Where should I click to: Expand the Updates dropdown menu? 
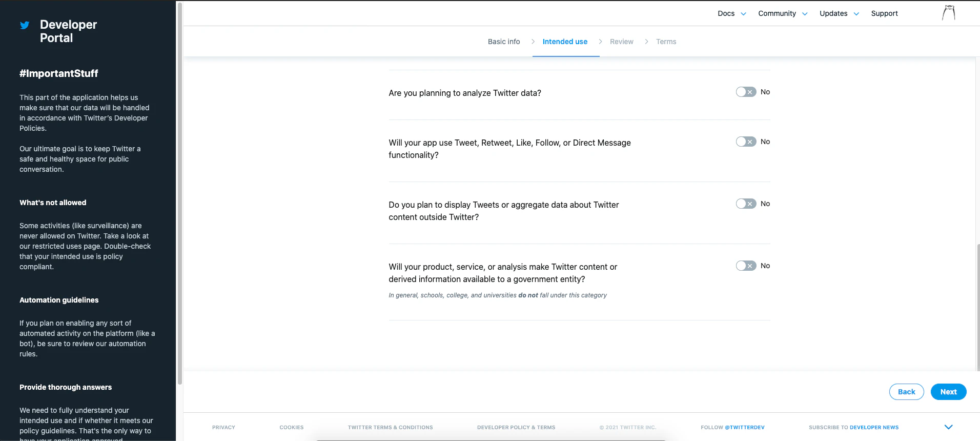click(839, 13)
